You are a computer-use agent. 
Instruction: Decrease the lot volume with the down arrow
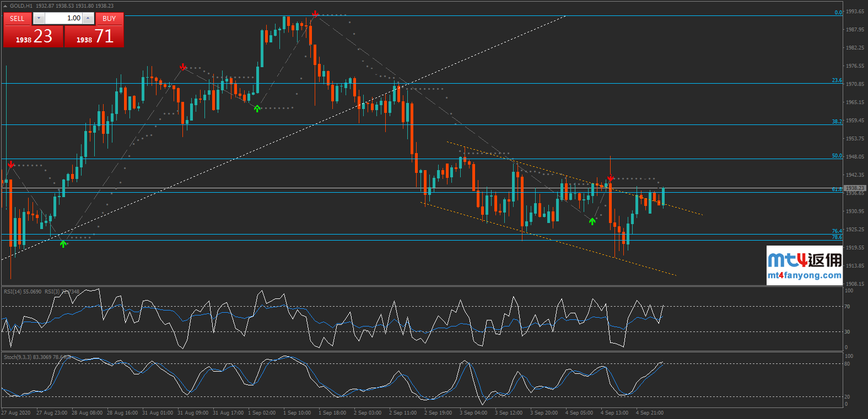click(39, 18)
